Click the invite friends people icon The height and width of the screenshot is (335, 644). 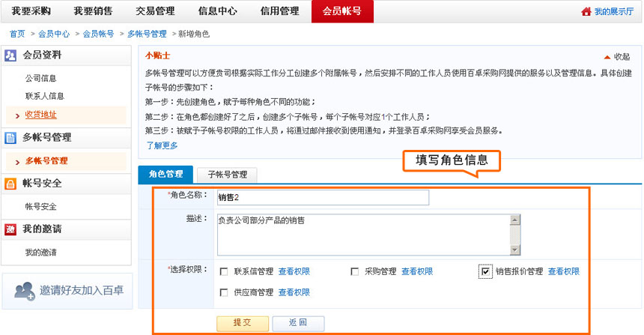(25, 291)
